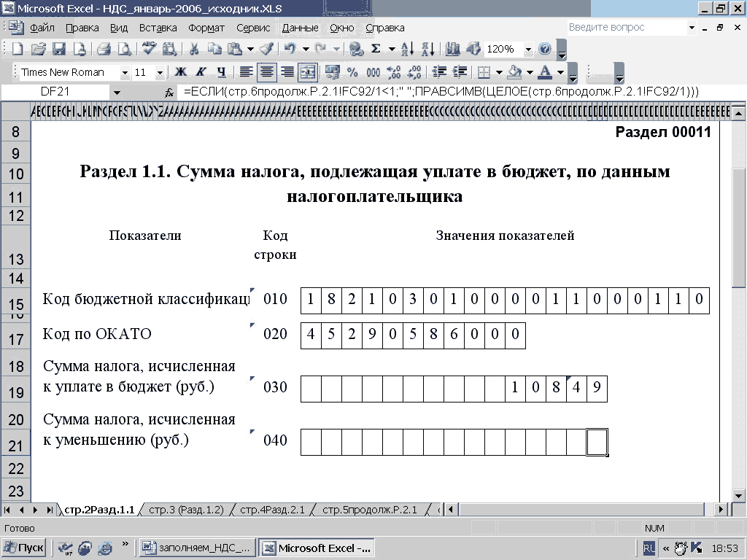Click the Пуск start button
The width and height of the screenshot is (747, 560).
click(x=24, y=548)
